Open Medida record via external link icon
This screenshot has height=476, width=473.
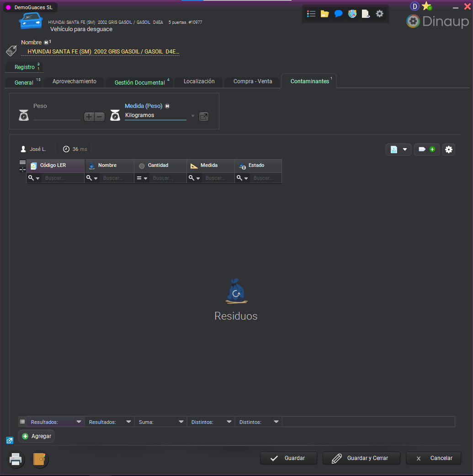204,117
